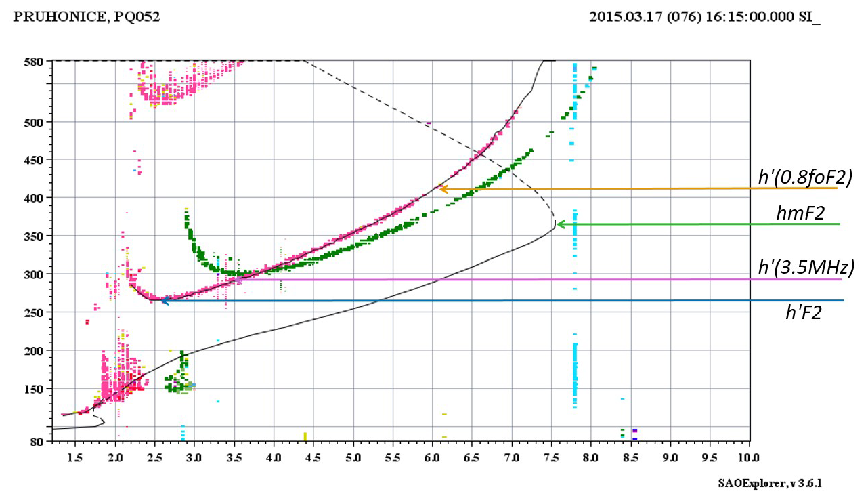Click the 300 label on the height axis
Screen dimensions: 868x500
pyautogui.click(x=34, y=274)
